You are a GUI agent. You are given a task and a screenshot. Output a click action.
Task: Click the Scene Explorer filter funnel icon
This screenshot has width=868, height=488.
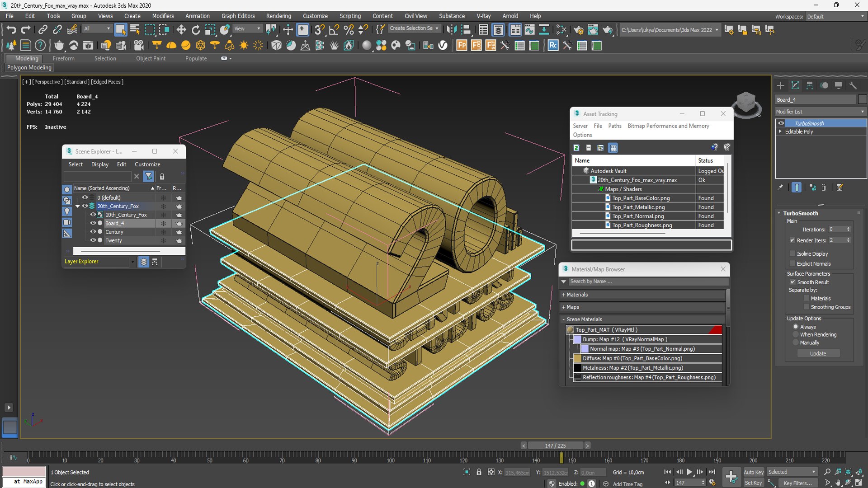pos(148,176)
